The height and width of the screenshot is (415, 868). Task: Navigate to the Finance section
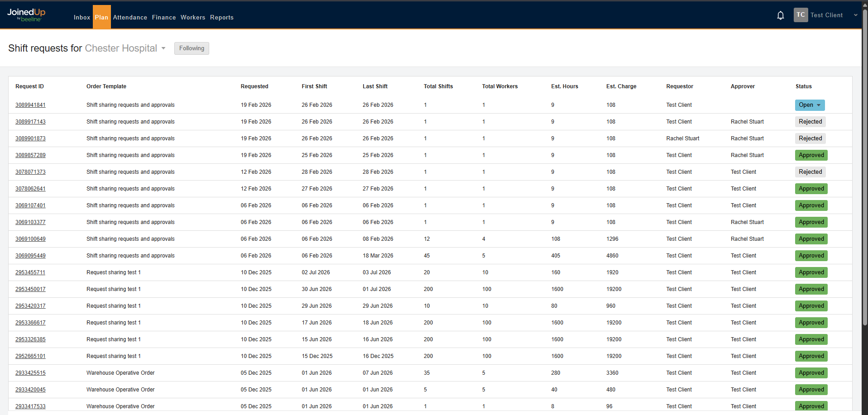pyautogui.click(x=163, y=17)
